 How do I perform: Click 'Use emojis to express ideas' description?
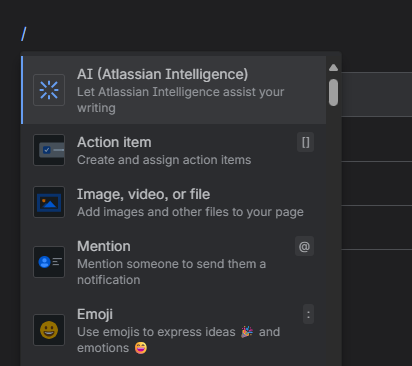click(x=179, y=340)
